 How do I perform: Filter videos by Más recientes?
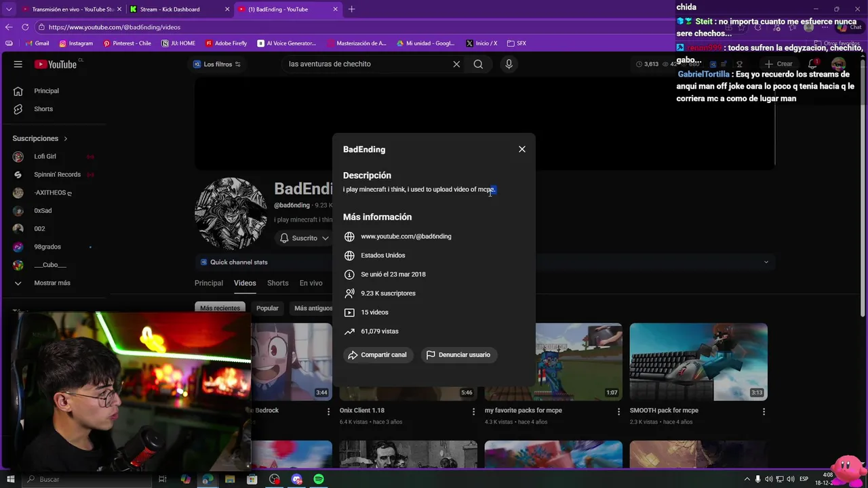220,308
